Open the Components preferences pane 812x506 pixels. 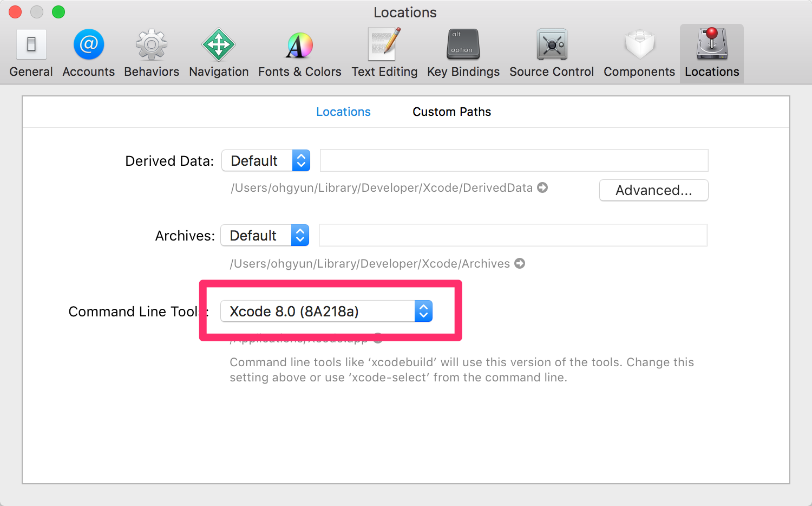[x=639, y=54]
